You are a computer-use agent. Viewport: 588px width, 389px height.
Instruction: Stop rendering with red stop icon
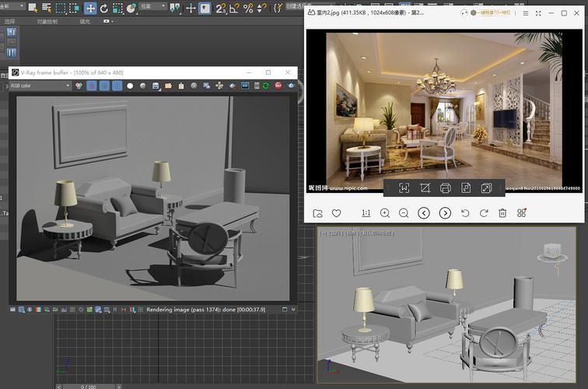278,86
